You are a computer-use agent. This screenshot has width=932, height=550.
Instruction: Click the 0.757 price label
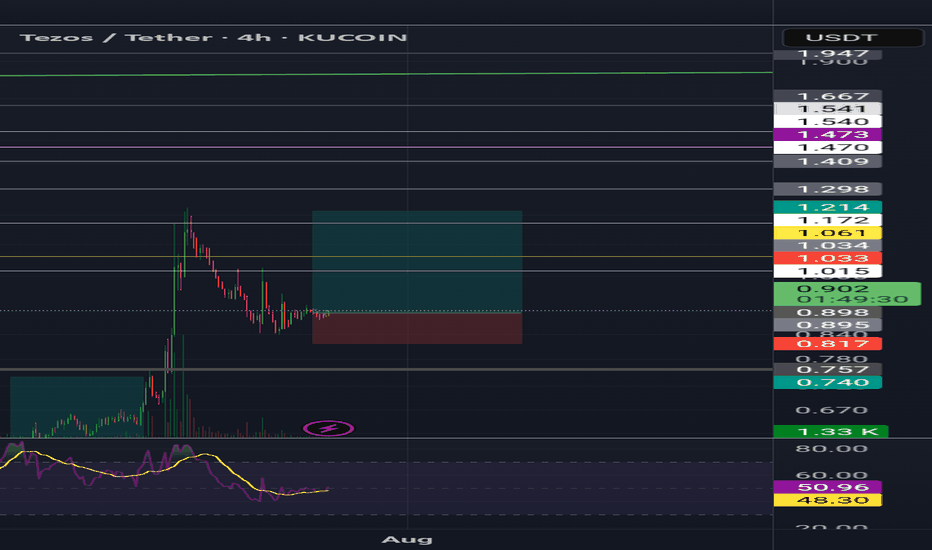coord(827,369)
